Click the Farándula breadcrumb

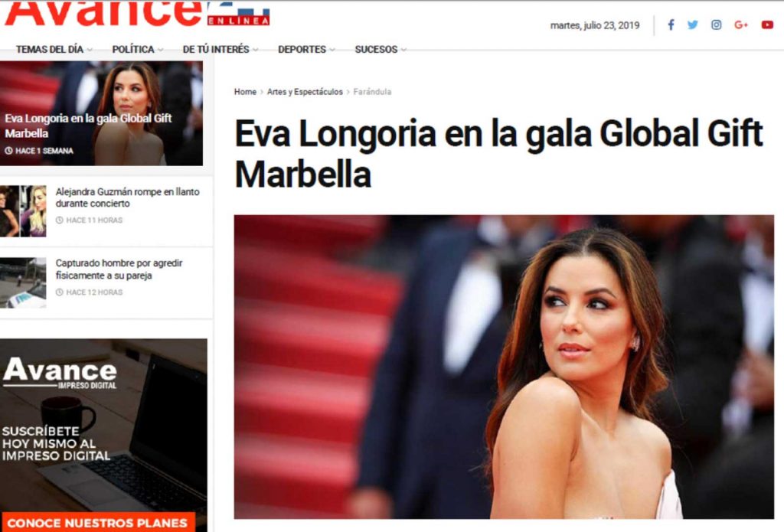pos(373,92)
